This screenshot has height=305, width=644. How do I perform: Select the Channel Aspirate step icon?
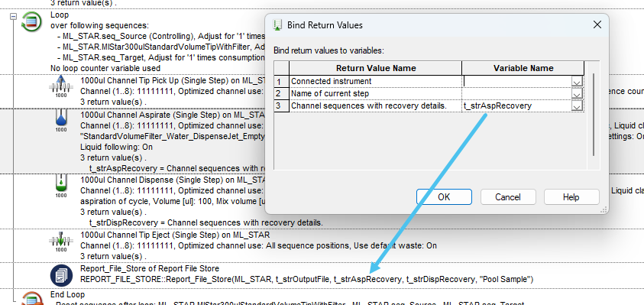(x=61, y=120)
